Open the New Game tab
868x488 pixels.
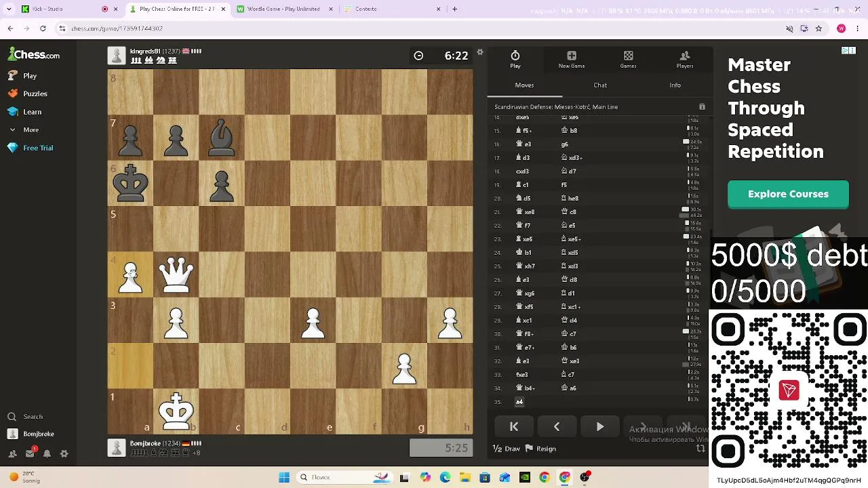pyautogui.click(x=572, y=60)
